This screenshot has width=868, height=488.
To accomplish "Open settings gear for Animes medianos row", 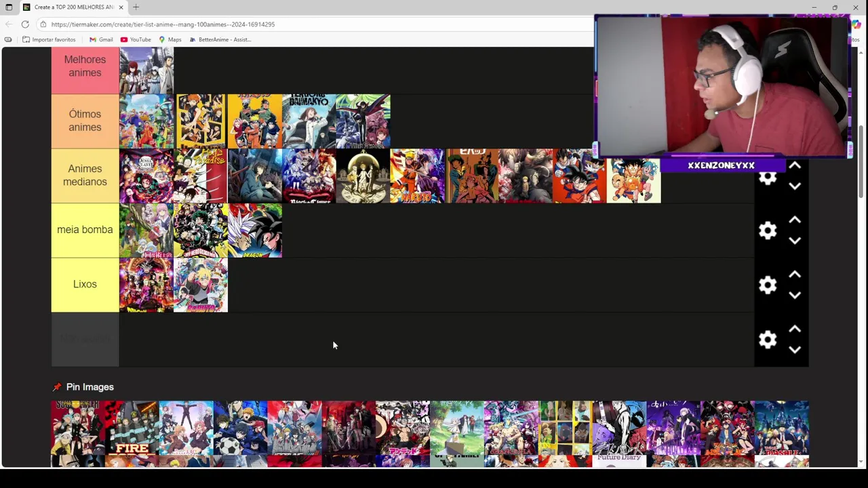I will pyautogui.click(x=767, y=178).
